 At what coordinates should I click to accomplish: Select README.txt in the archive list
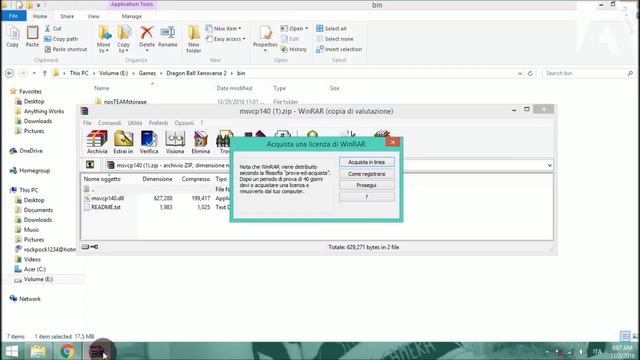pos(106,207)
